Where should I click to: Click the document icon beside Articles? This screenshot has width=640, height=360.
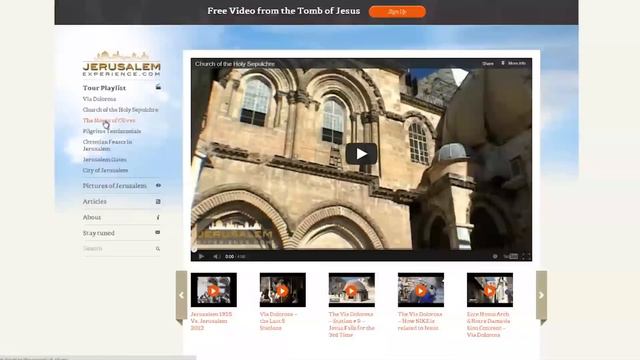click(158, 201)
